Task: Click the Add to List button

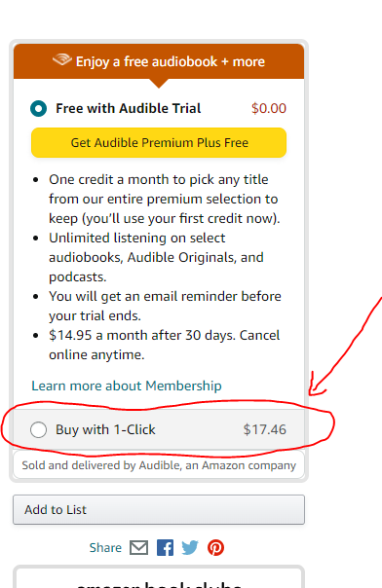Action: (159, 509)
